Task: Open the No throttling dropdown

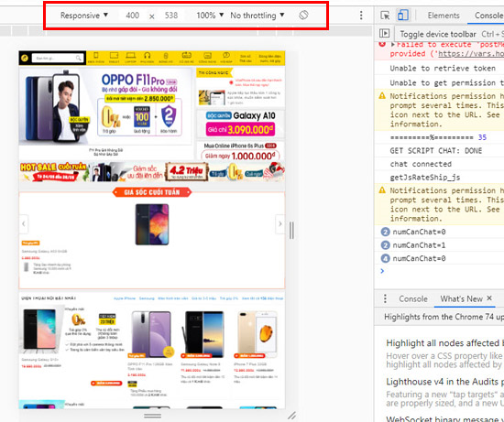Action: (x=257, y=15)
